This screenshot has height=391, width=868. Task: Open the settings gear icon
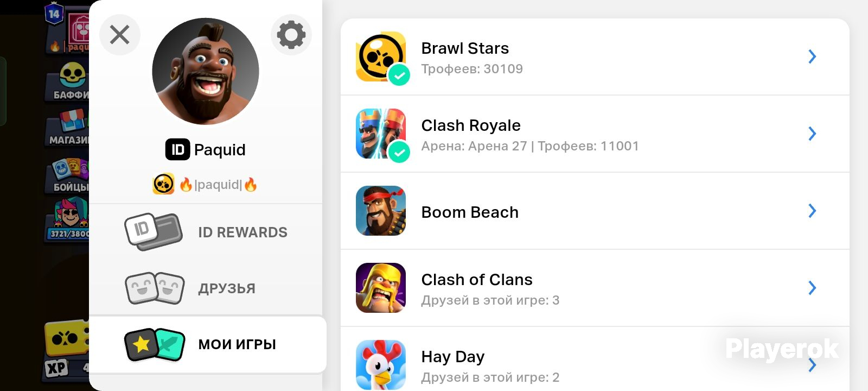tap(291, 35)
